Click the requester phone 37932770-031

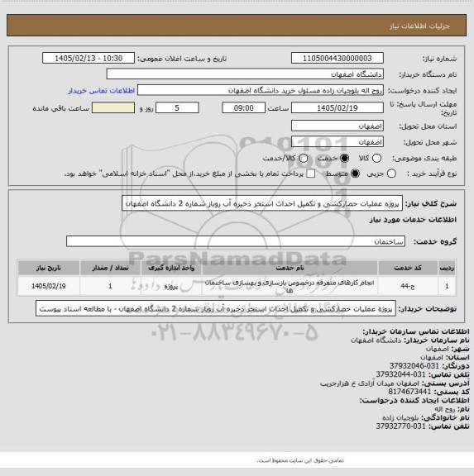point(400,426)
